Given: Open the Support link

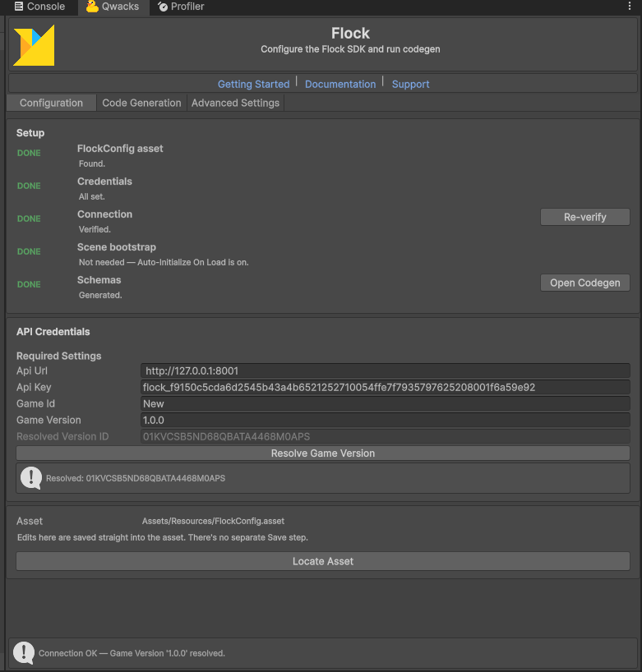Looking at the screenshot, I should click(410, 84).
